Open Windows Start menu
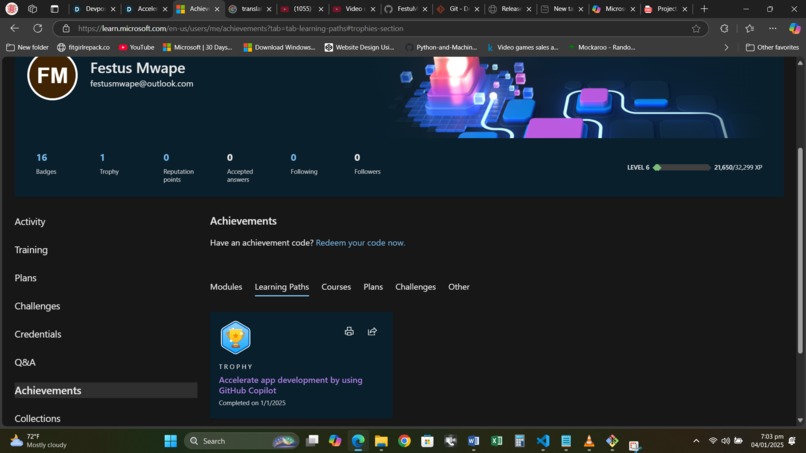Viewport: 806px width, 453px height. (x=171, y=441)
